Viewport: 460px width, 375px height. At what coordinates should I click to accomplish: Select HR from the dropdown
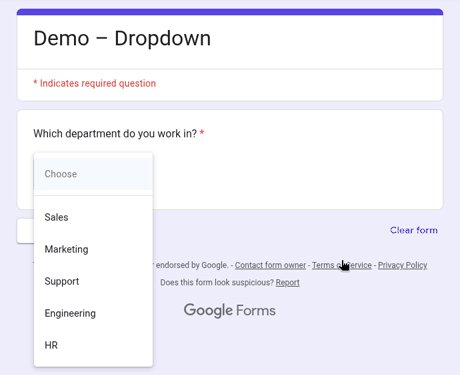click(x=93, y=345)
